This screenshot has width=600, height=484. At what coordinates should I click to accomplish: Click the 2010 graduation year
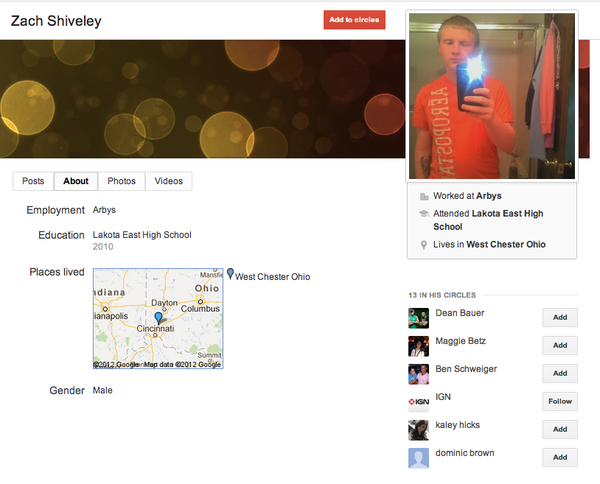(x=103, y=246)
